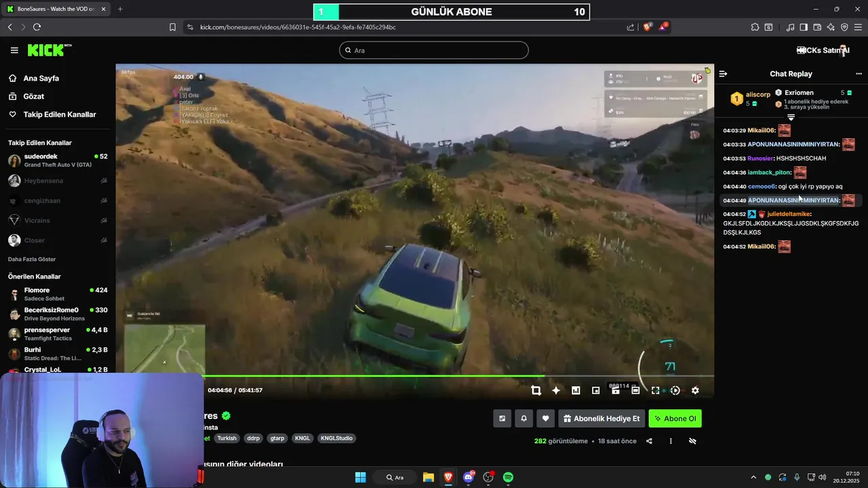Open Brave Wallet icon
This screenshot has width=868, height=488.
pyautogui.click(x=817, y=27)
